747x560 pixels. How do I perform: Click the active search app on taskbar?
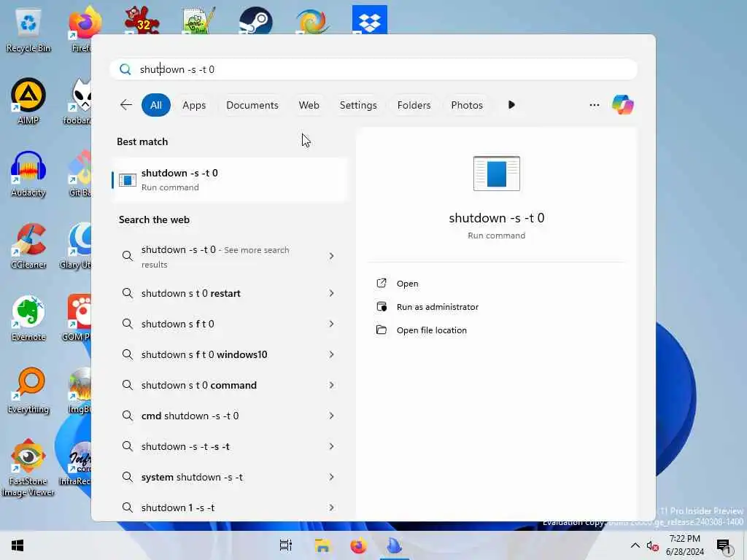(395, 545)
